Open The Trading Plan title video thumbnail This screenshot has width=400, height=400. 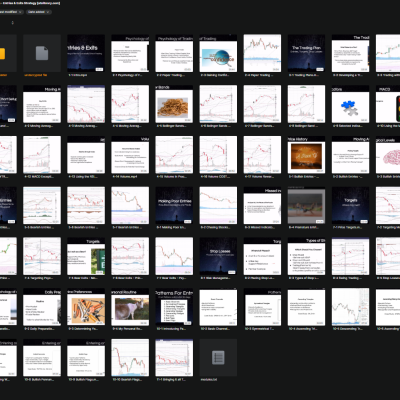tap(306, 53)
